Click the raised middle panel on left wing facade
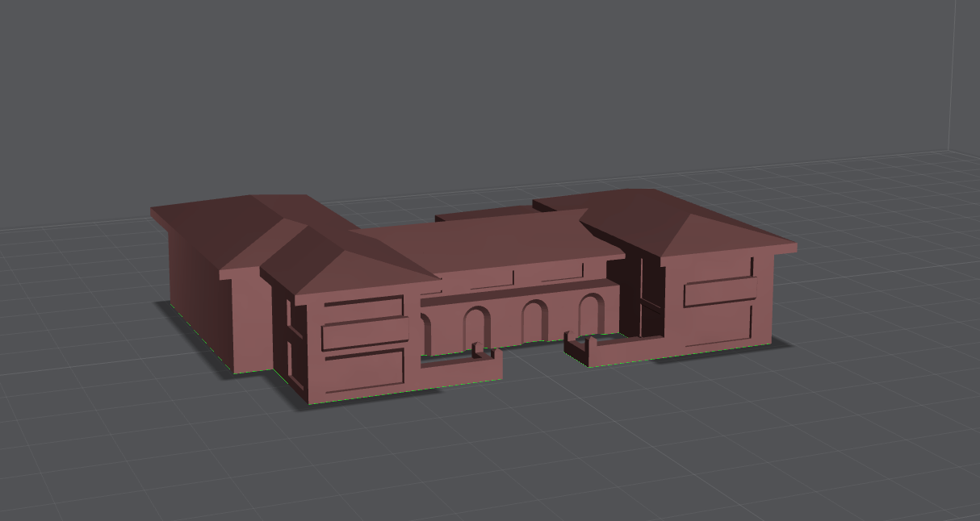Image resolution: width=980 pixels, height=521 pixels. (363, 334)
